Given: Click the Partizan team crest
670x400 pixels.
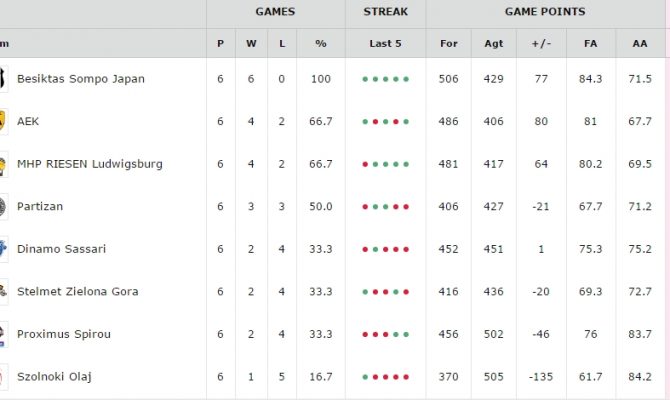Looking at the screenshot, I should coord(3,206).
